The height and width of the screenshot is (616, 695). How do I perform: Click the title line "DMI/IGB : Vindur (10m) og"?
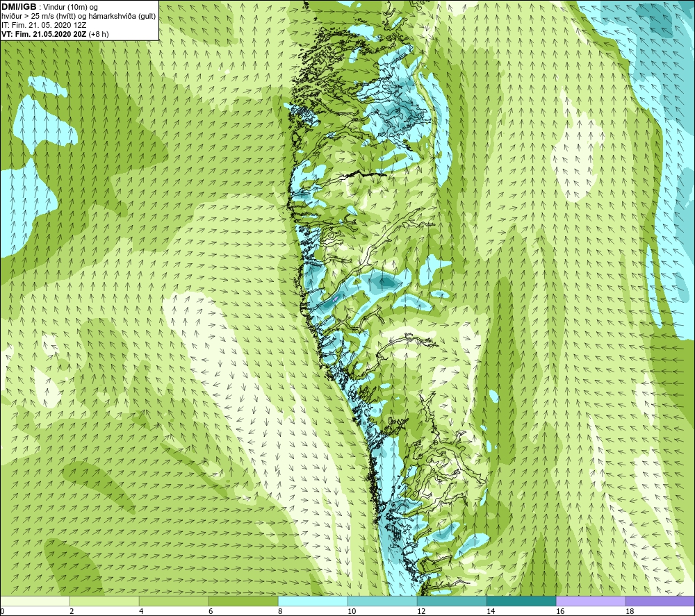[x=49, y=7]
